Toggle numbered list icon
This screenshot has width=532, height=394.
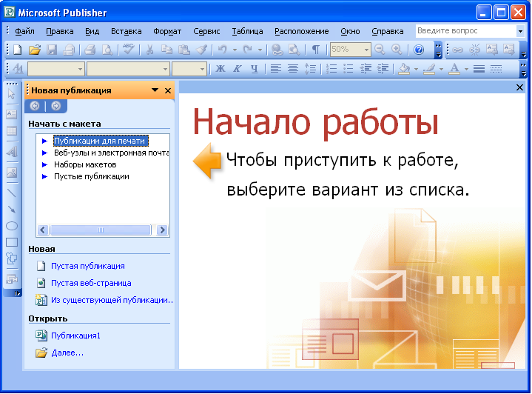[331, 69]
